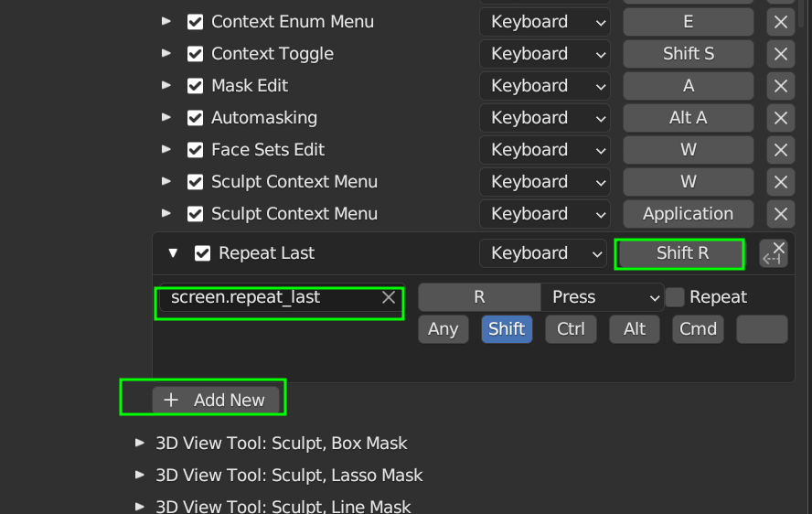812x514 pixels.
Task: Clear the screen.repeat_last identifier field
Action: (389, 297)
